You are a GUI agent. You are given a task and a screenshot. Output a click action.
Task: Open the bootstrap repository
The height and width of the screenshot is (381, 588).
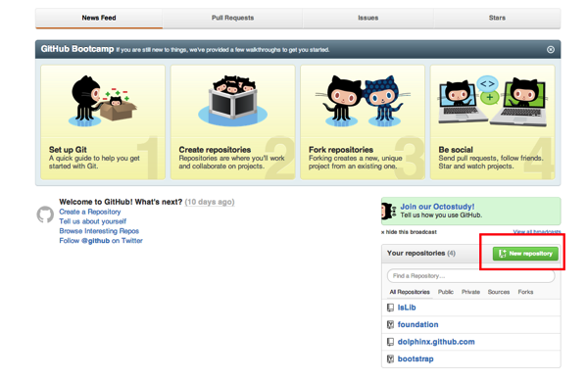pos(416,359)
